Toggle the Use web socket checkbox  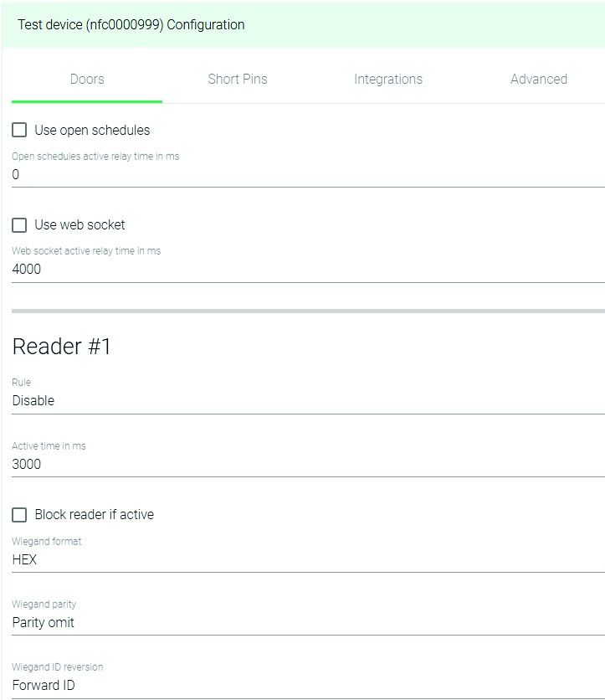point(19,225)
